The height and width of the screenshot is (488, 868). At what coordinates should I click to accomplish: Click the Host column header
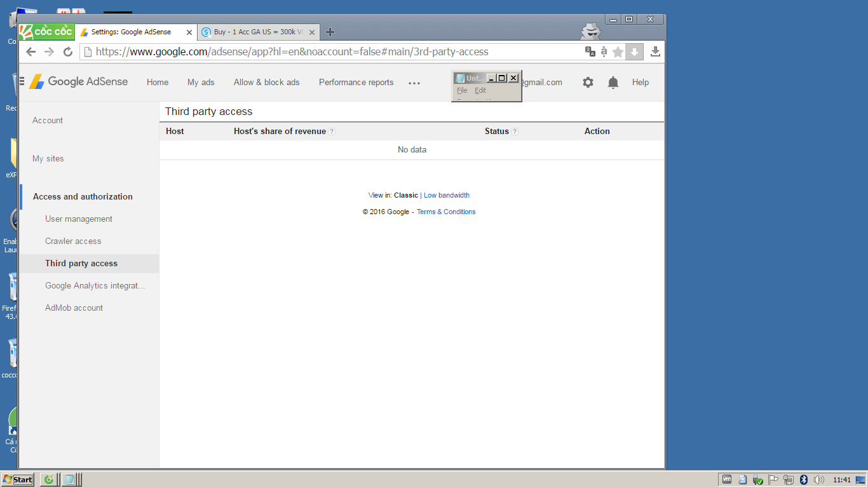point(175,131)
